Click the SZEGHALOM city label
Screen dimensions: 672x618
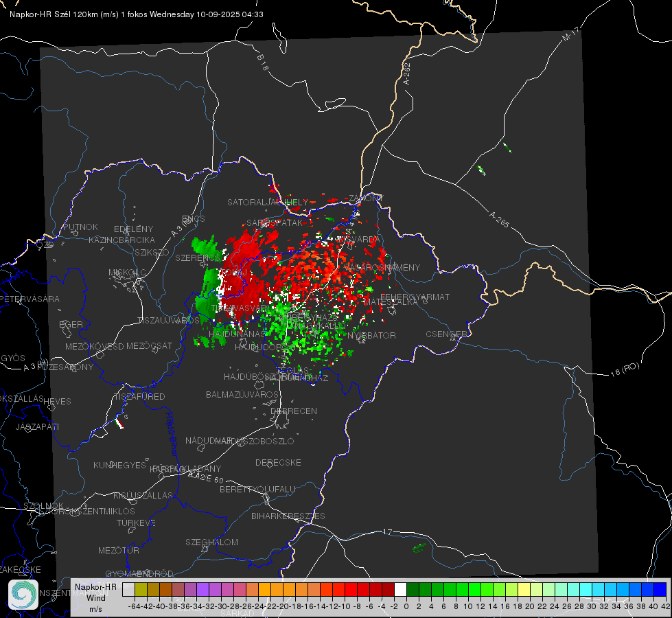coord(211,542)
